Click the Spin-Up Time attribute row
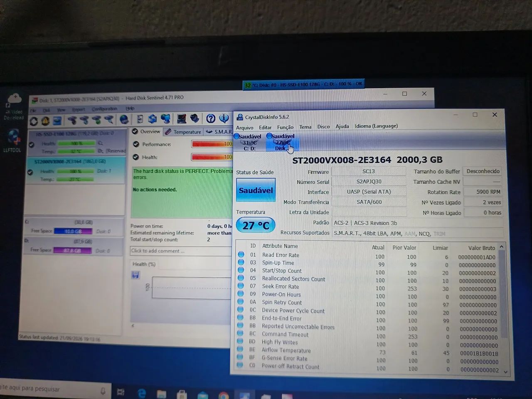The height and width of the screenshot is (399, 532). (x=367, y=264)
